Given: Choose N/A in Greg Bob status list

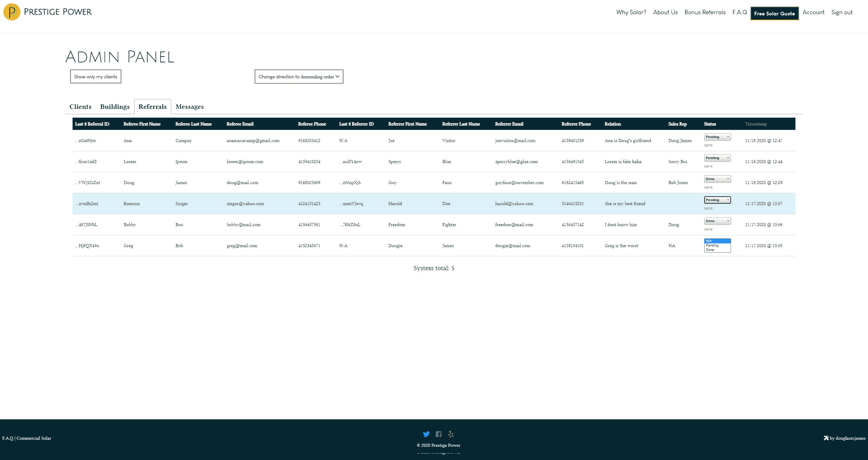Looking at the screenshot, I should (717, 241).
